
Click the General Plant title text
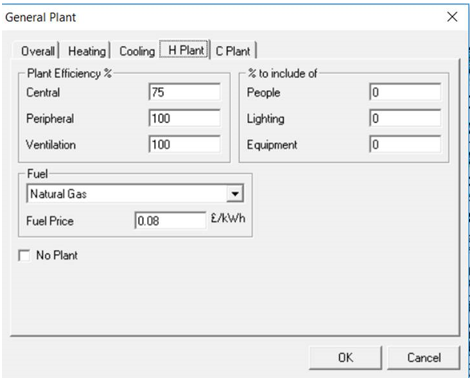pos(41,17)
